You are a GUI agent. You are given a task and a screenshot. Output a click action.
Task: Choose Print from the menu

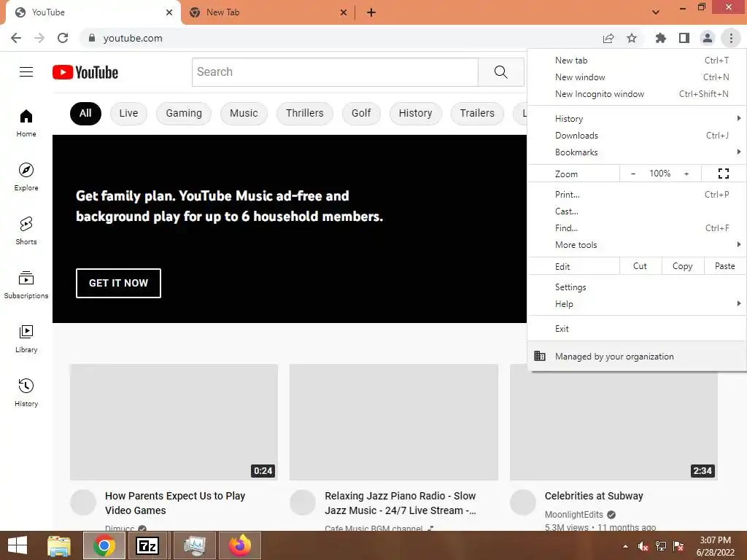(637, 194)
